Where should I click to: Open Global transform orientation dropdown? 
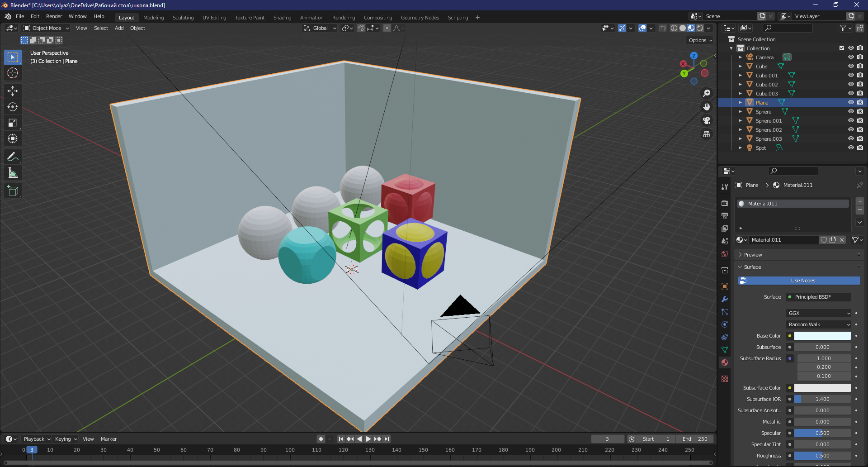(x=320, y=28)
